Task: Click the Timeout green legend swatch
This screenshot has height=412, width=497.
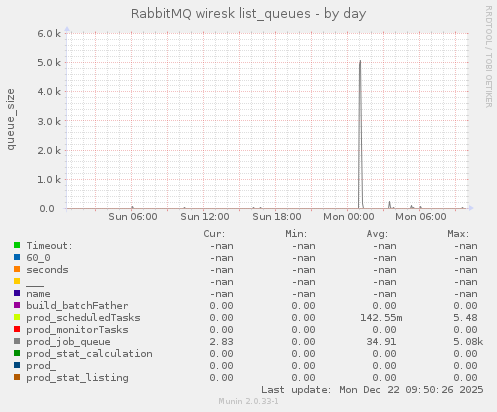Action: (x=17, y=245)
